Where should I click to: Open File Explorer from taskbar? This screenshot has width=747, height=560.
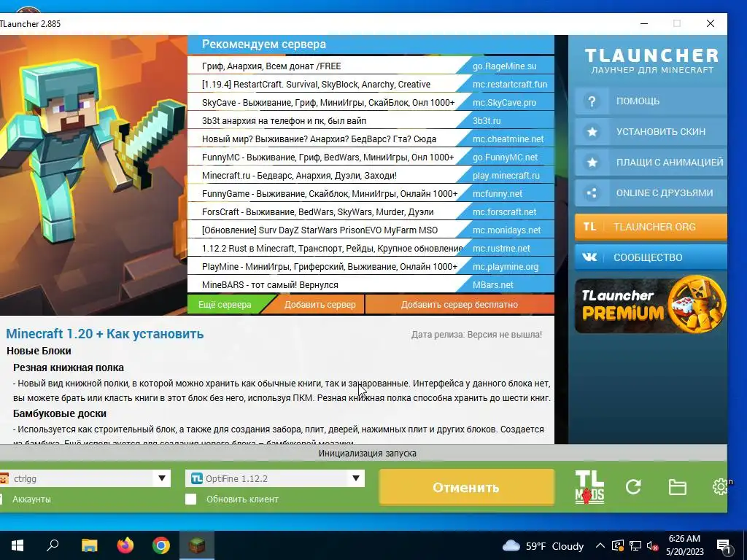point(89,545)
